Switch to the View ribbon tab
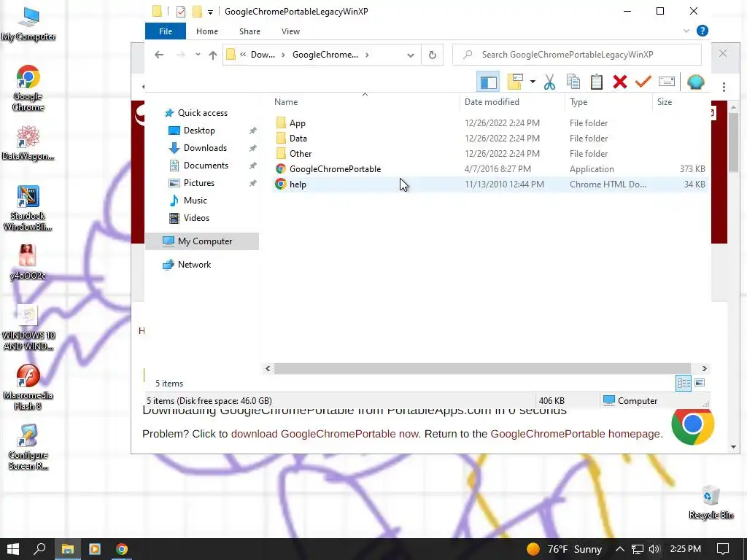Screen dimensions: 747x560 (290, 31)
